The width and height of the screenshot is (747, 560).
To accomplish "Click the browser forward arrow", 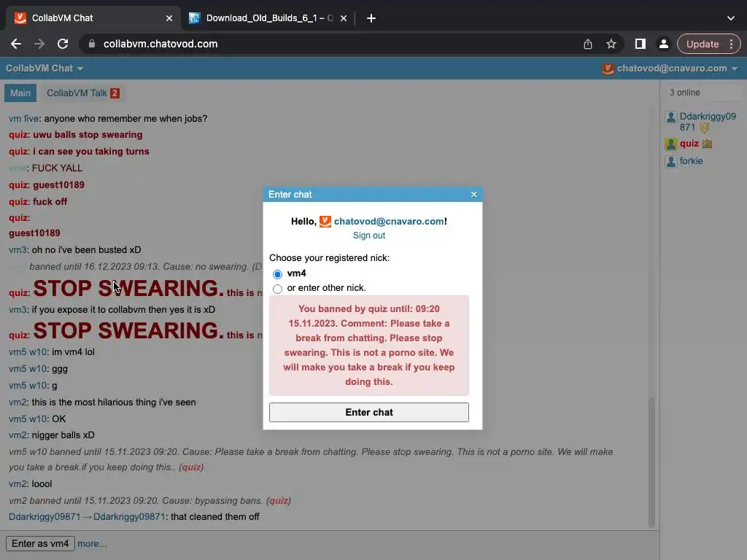I will 39,44.
